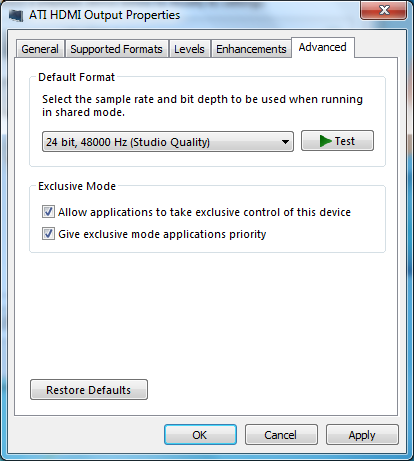
Task: Click the audio device icon in title bar
Action: (x=16, y=15)
